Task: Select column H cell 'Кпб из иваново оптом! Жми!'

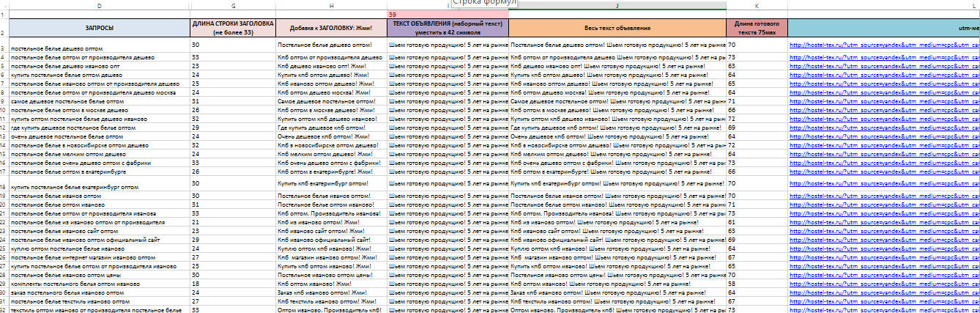Action: coord(331,221)
